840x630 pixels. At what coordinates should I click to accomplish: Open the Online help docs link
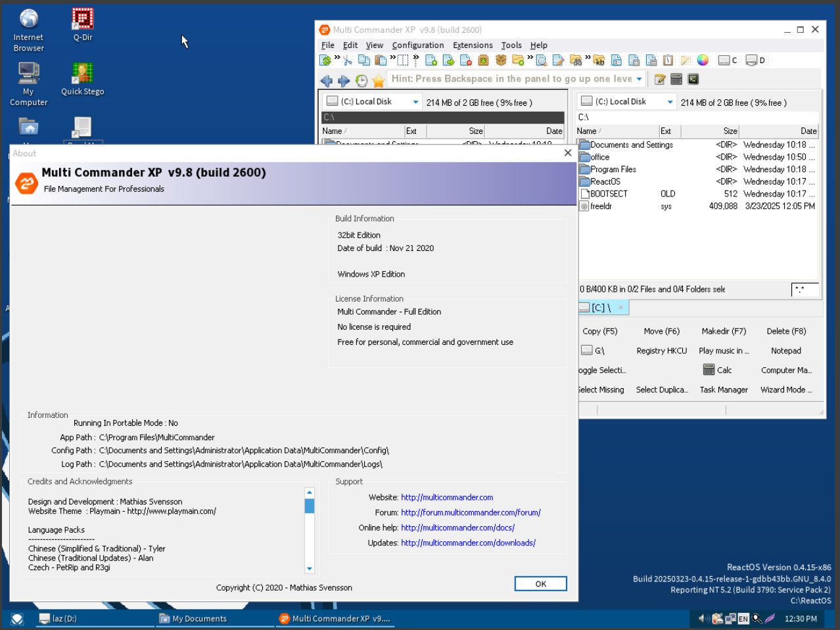click(457, 528)
